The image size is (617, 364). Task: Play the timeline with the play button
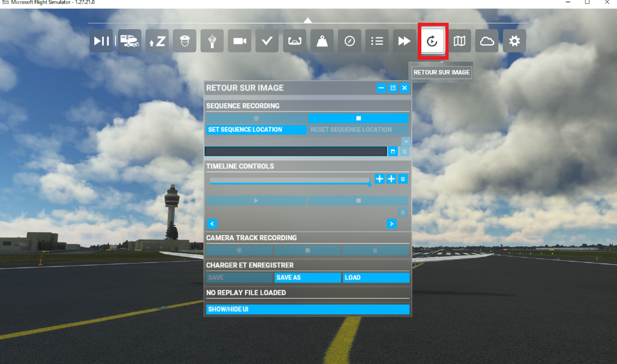pyautogui.click(x=256, y=200)
